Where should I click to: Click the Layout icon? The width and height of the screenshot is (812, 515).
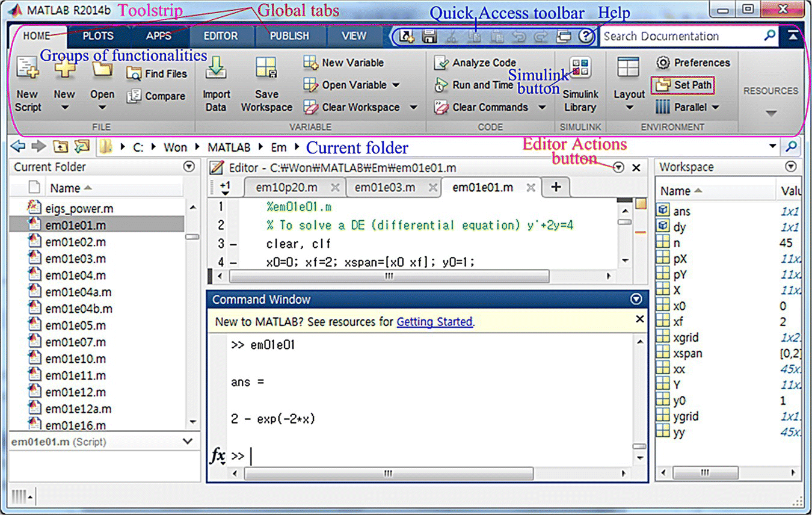click(629, 67)
